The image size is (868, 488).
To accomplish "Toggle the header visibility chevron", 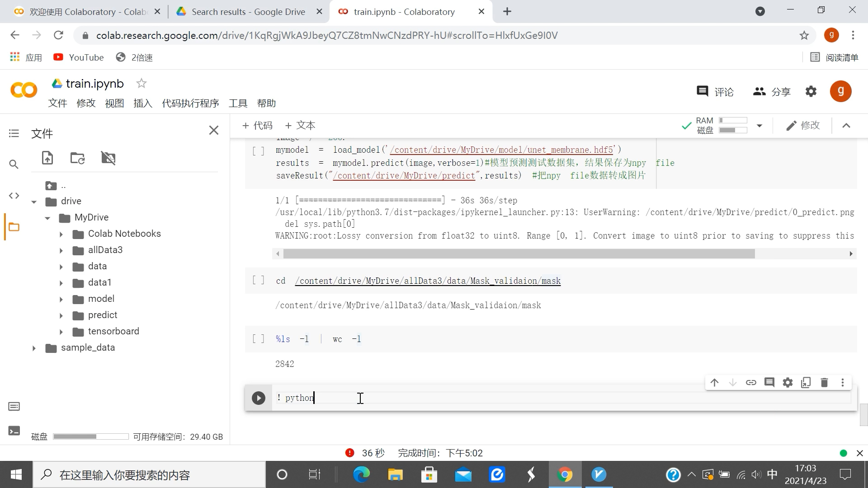I will 846,126.
